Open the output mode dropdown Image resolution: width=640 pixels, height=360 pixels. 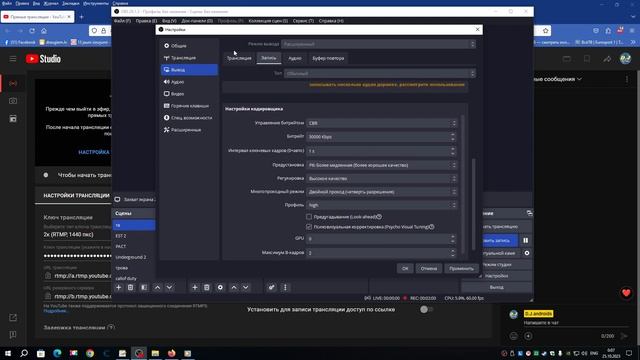(378, 44)
